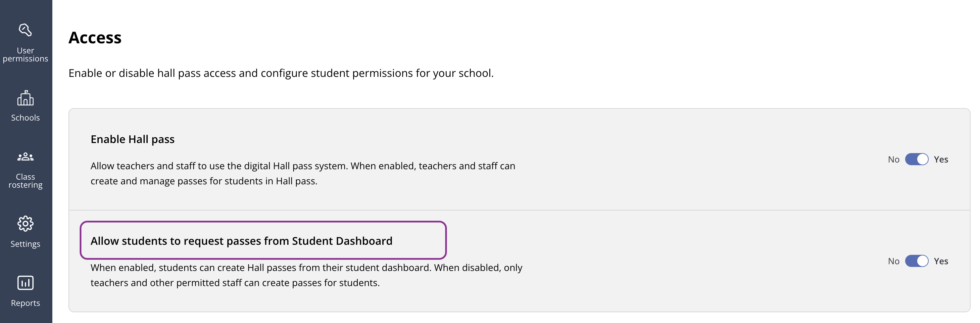Click highlighted Allow students to request passes heading
Image resolution: width=980 pixels, height=323 pixels.
pyautogui.click(x=241, y=241)
